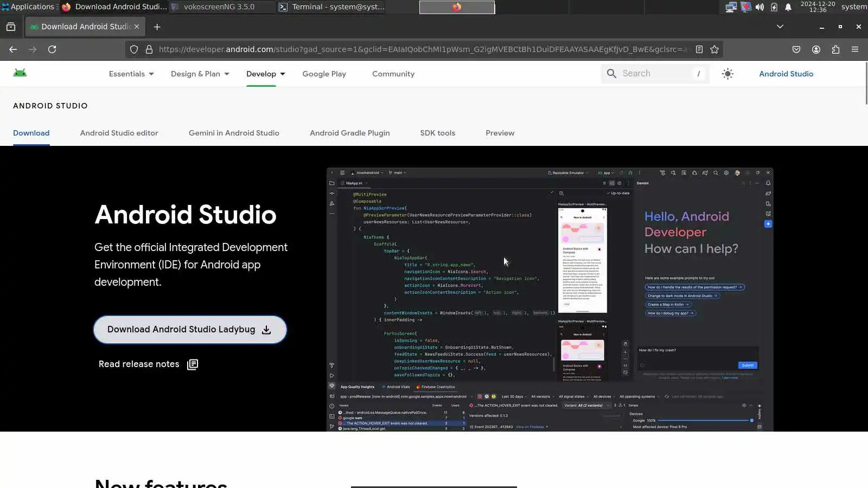Open the Applications menu in the panel
Image resolution: width=868 pixels, height=488 pixels.
[30, 7]
